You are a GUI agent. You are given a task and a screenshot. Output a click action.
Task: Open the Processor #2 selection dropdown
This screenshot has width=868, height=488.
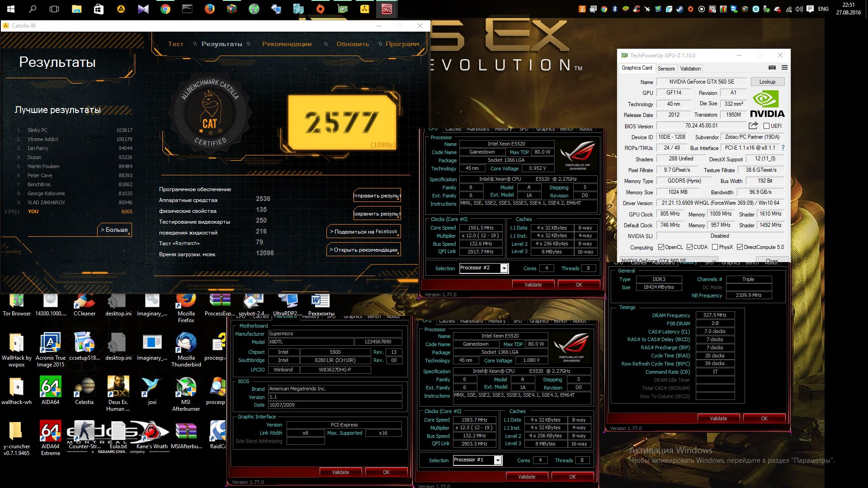coord(504,268)
